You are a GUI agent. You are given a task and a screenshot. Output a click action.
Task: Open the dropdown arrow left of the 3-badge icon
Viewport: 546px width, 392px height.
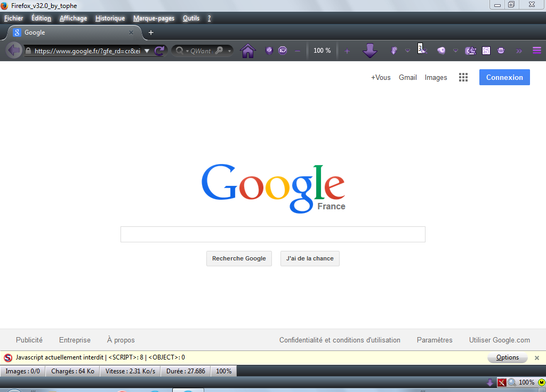[407, 51]
